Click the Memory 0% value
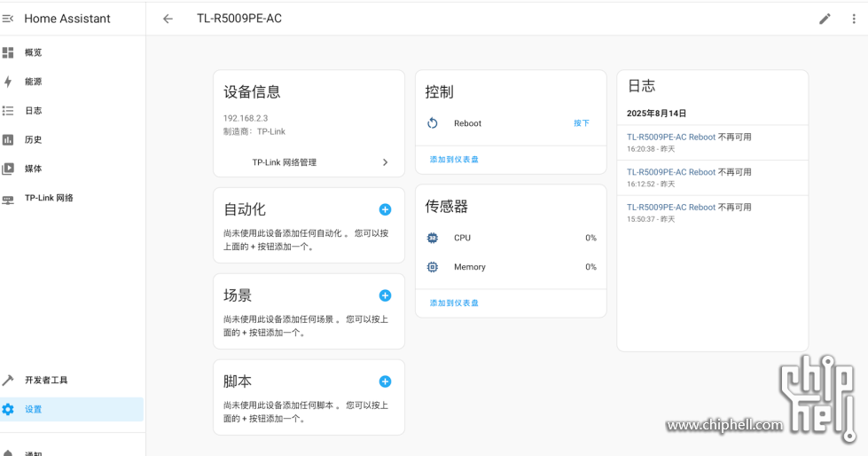The height and width of the screenshot is (456, 868). click(590, 267)
